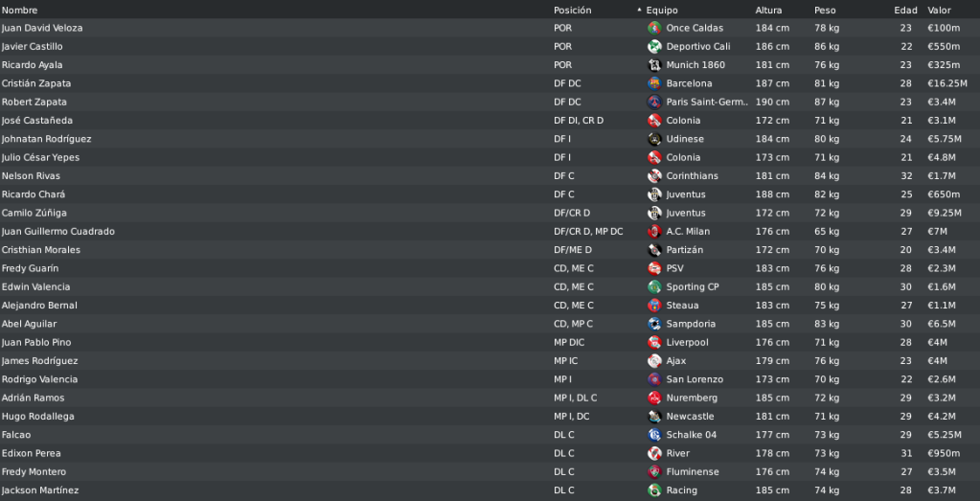This screenshot has width=980, height=501.
Task: Sort the list by Edad header
Action: 905,11
